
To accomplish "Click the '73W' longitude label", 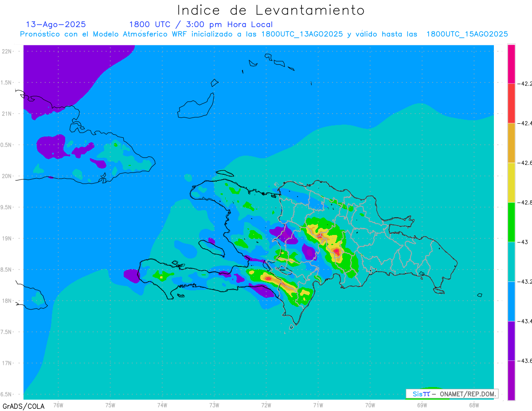I will [214, 404].
